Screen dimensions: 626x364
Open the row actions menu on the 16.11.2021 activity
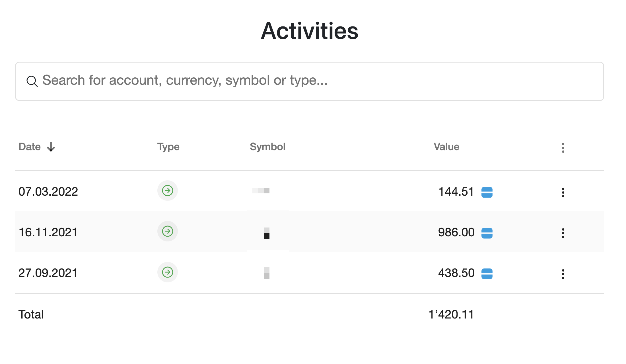pos(563,233)
